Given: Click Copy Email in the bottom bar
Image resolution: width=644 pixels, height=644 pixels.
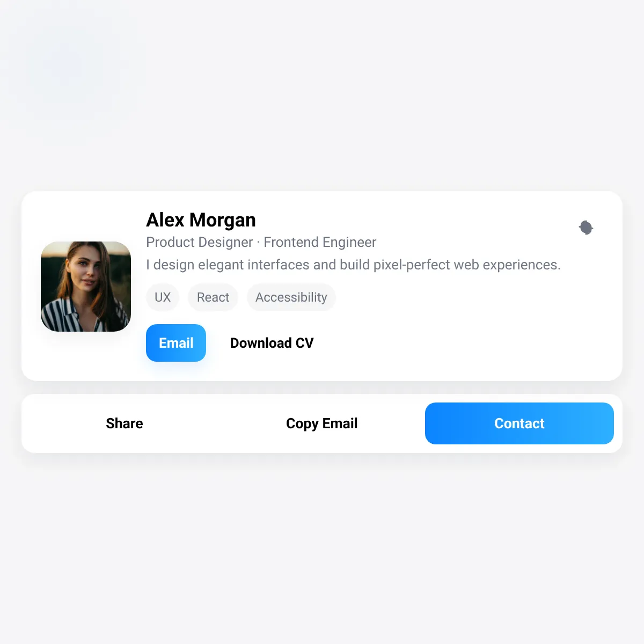Looking at the screenshot, I should tap(322, 423).
